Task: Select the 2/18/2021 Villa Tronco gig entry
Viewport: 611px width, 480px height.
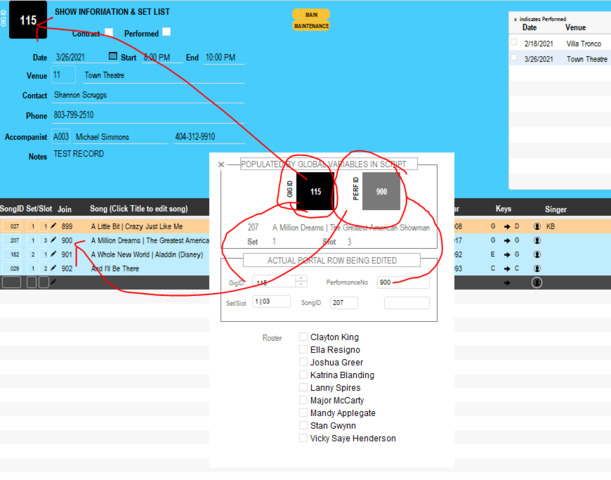Action: pos(560,44)
